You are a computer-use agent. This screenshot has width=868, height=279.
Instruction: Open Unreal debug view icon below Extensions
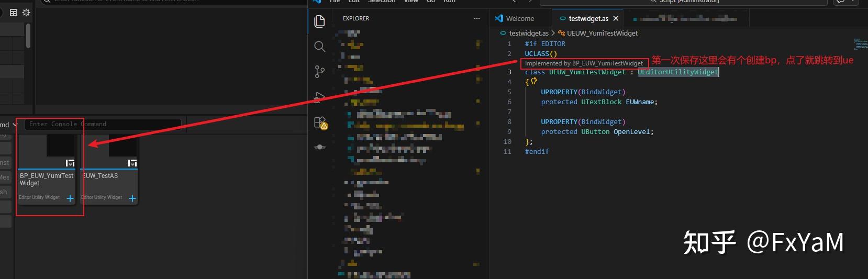click(319, 147)
